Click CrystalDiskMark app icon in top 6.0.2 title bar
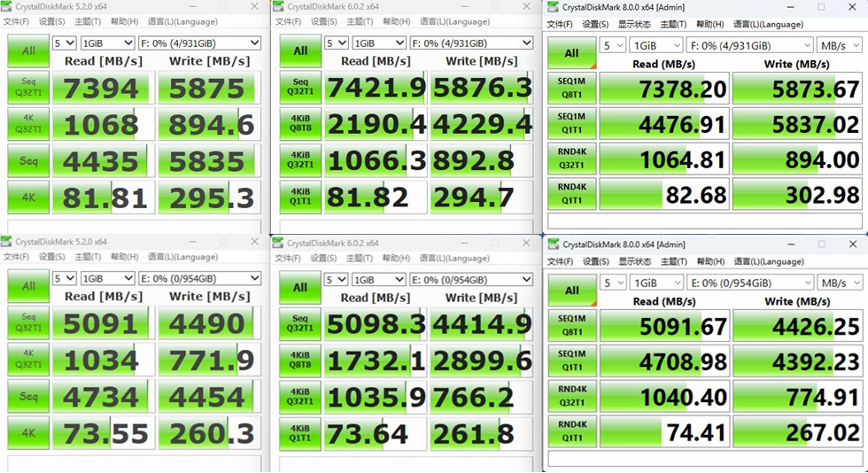868x473 pixels. 278,7
